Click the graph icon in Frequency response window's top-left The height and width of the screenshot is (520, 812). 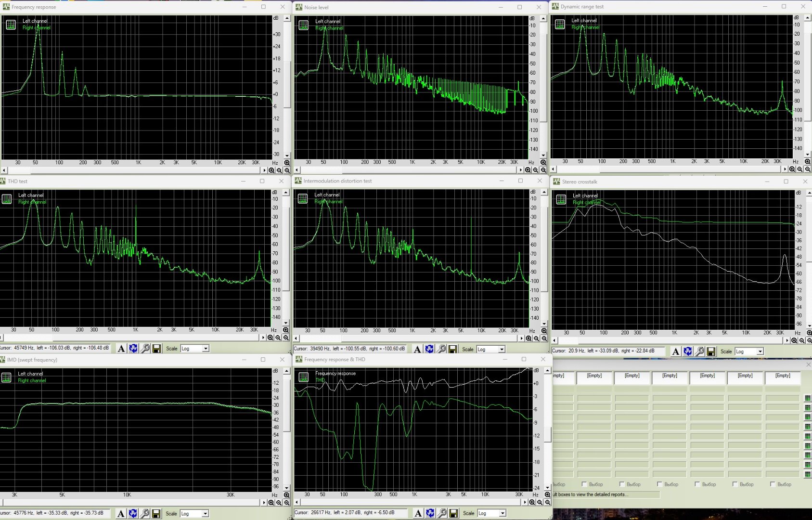[x=11, y=25]
